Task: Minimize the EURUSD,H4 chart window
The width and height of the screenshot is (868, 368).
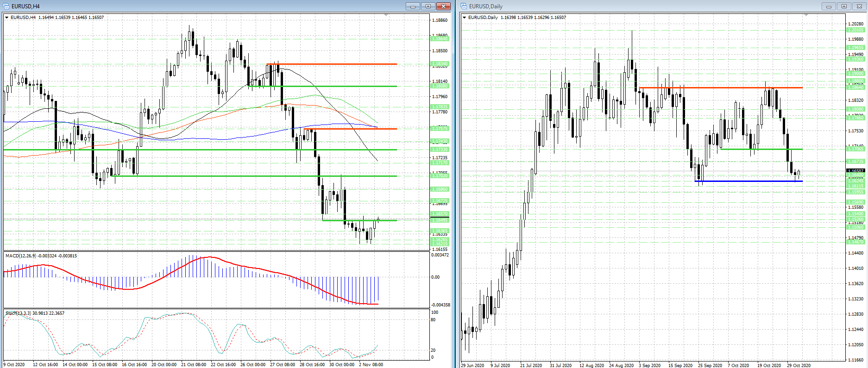Action: coord(413,6)
